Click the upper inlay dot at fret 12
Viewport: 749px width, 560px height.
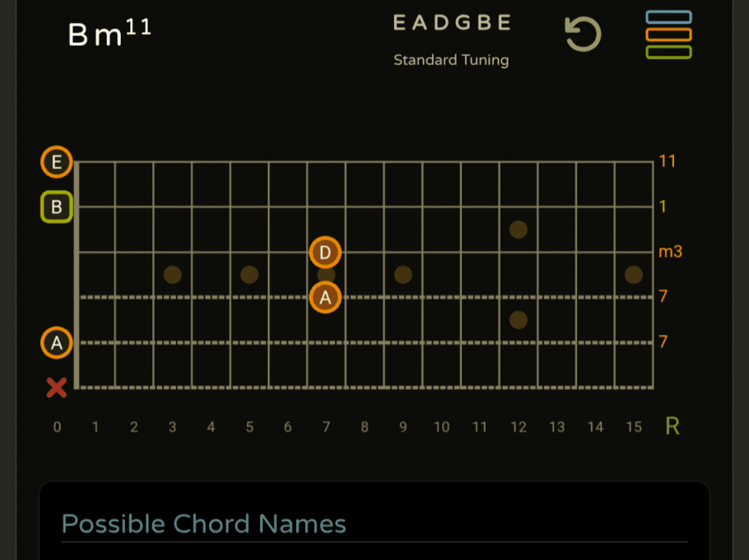(x=518, y=230)
